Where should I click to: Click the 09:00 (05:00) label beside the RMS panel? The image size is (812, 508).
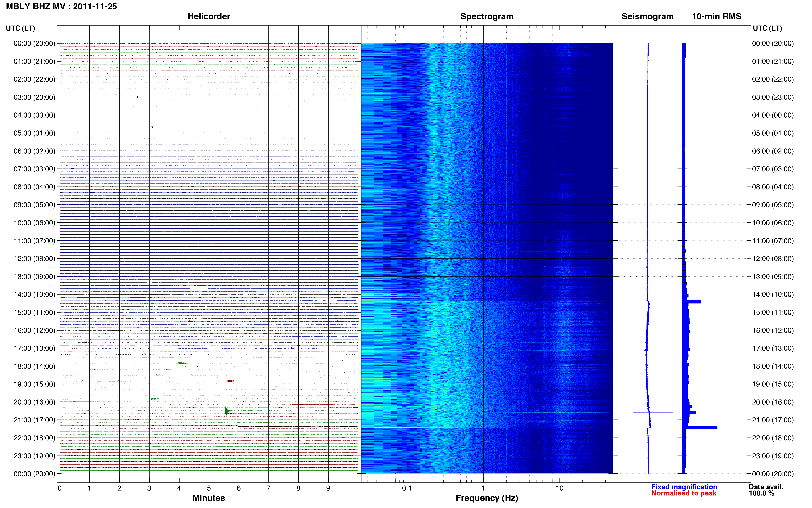[773, 205]
